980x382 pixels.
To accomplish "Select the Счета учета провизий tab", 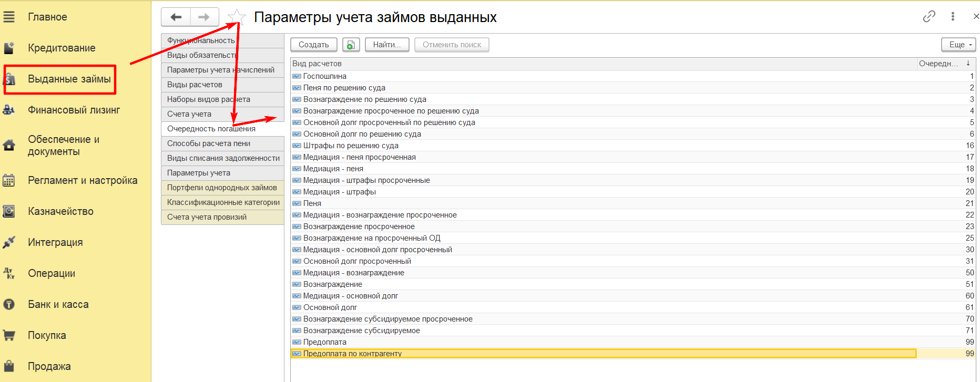I will point(222,217).
